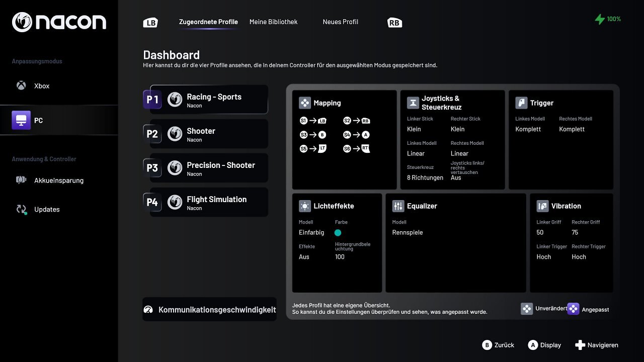Open Akkueinsparung battery icon
The image size is (644, 362).
pos(21,180)
